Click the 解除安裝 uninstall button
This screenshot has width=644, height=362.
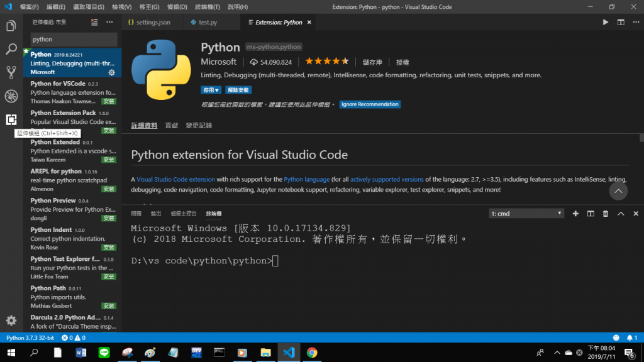238,90
